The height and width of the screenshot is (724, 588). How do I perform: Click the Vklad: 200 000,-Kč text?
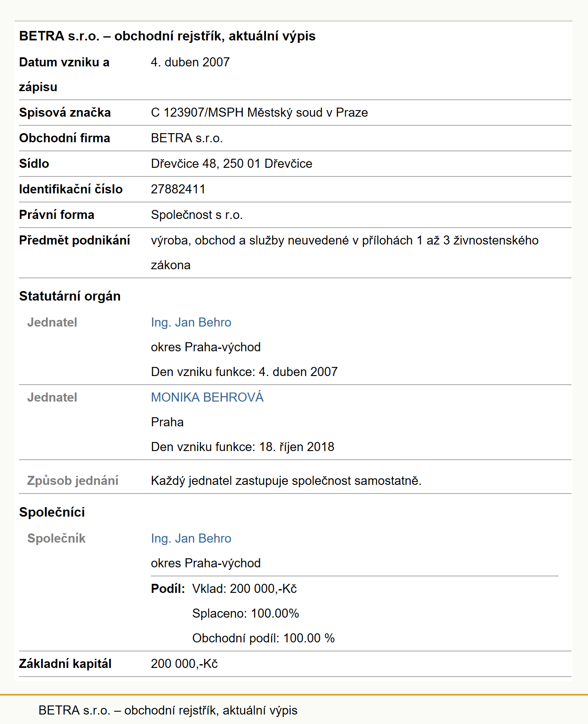click(245, 589)
